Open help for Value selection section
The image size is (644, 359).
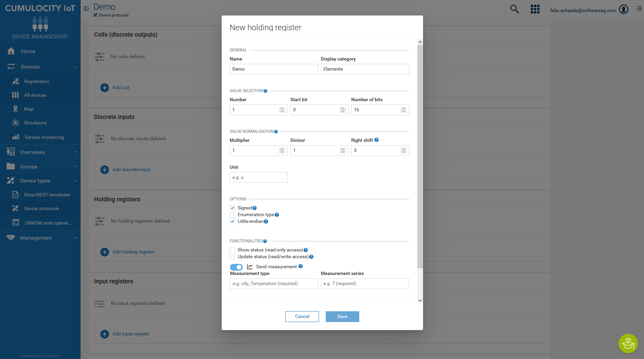(x=265, y=91)
